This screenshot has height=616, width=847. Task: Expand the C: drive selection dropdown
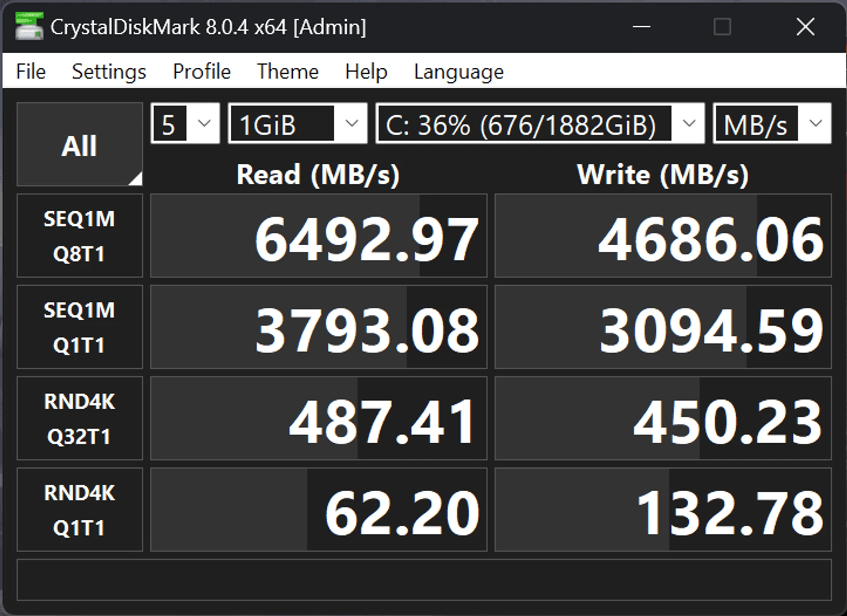coord(540,123)
